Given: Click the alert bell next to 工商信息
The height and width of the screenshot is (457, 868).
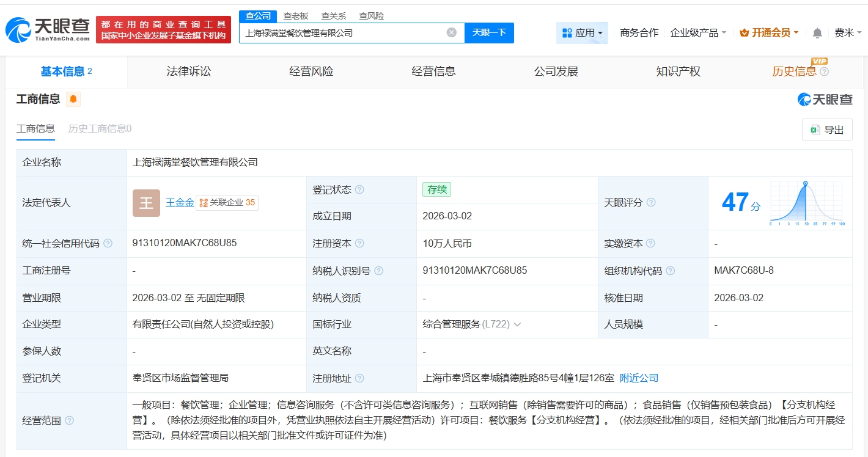Looking at the screenshot, I should click(x=73, y=98).
